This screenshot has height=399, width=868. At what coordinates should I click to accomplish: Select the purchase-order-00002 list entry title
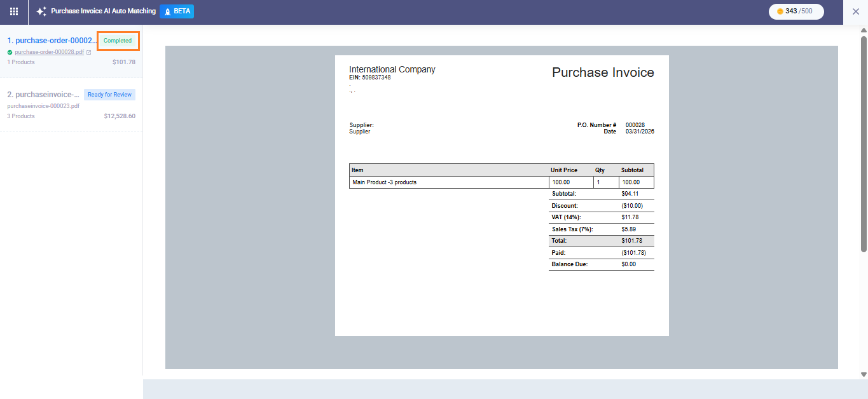click(x=52, y=41)
